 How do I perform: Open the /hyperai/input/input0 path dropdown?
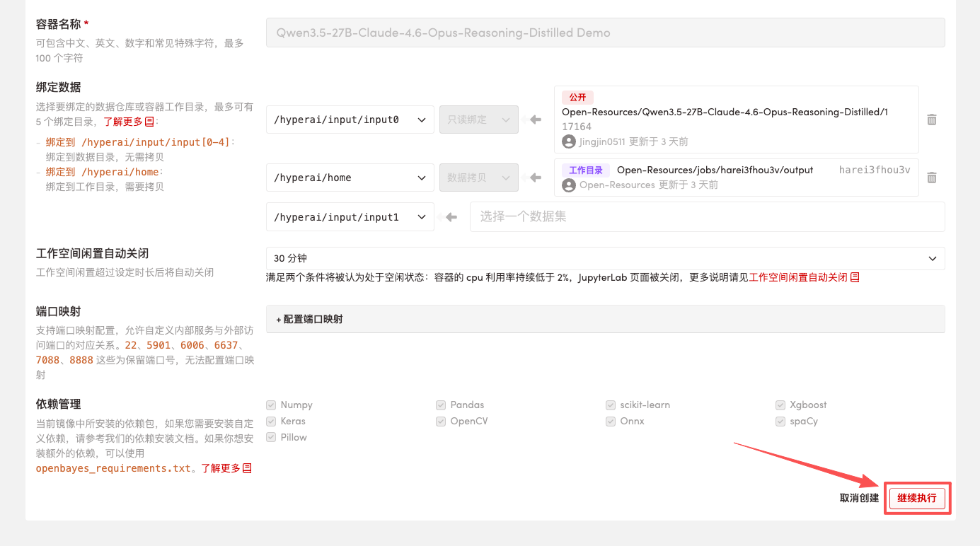[350, 120]
